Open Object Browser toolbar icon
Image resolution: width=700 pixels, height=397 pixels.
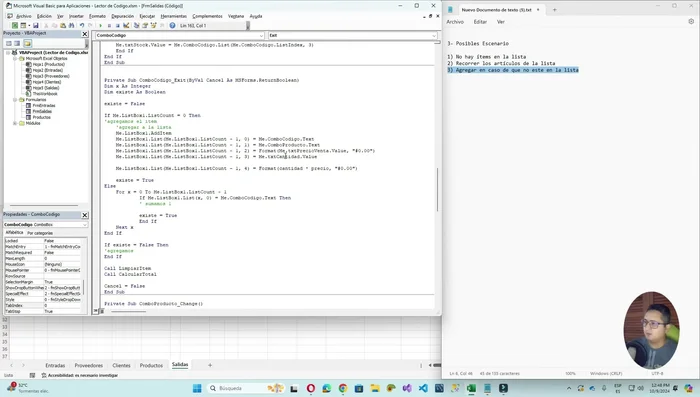[x=154, y=25]
